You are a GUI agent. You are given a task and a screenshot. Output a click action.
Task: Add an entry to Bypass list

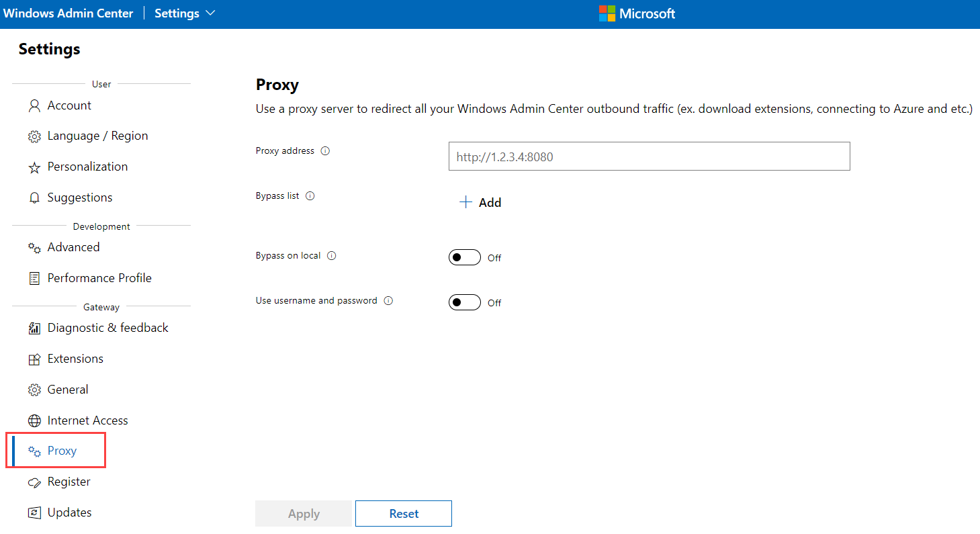coord(480,203)
